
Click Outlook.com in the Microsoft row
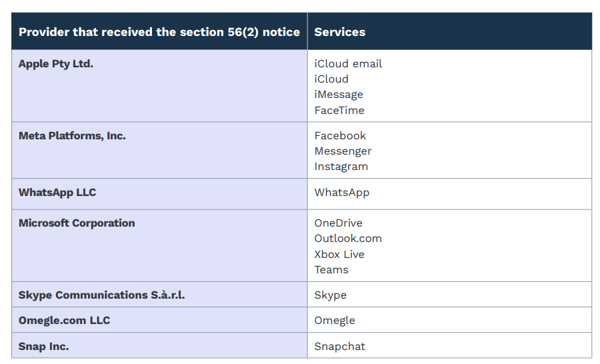[x=348, y=238]
